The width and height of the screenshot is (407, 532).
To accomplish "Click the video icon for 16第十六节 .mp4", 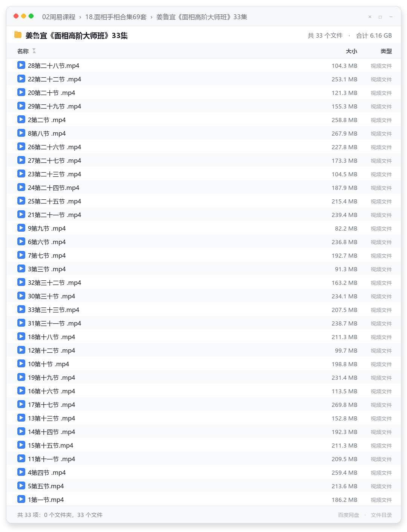I will point(21,391).
